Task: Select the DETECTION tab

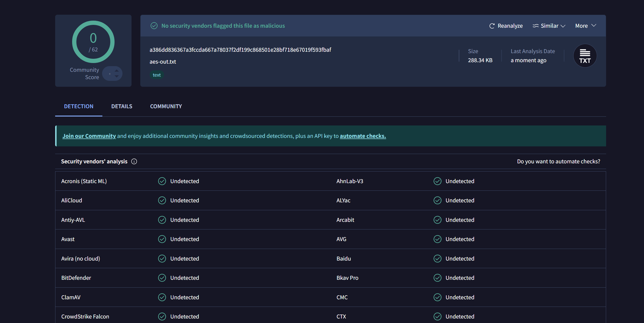Action: pyautogui.click(x=79, y=106)
